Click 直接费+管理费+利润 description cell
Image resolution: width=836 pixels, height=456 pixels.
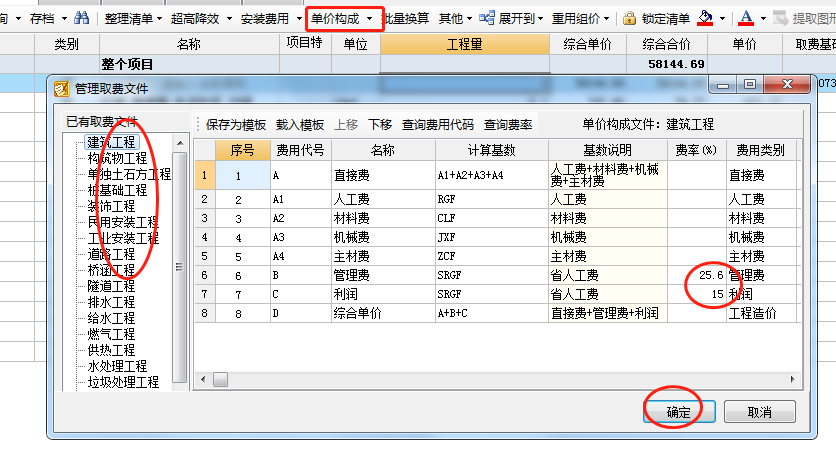(x=607, y=313)
